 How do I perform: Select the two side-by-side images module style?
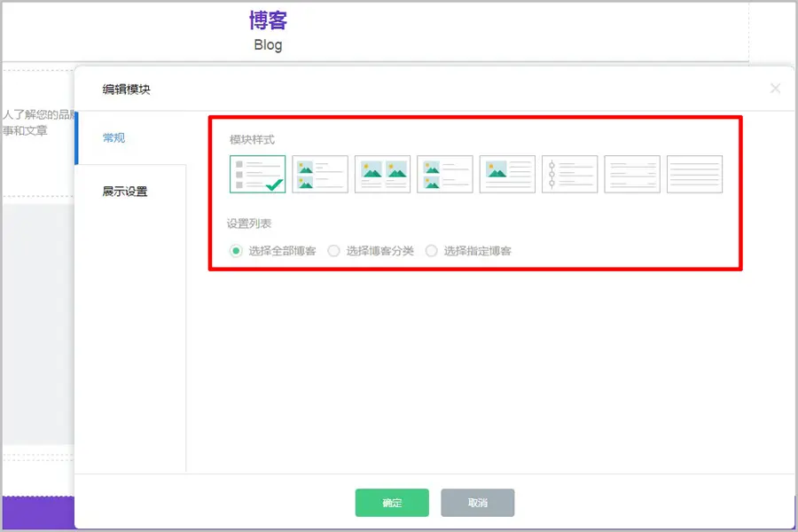382,175
